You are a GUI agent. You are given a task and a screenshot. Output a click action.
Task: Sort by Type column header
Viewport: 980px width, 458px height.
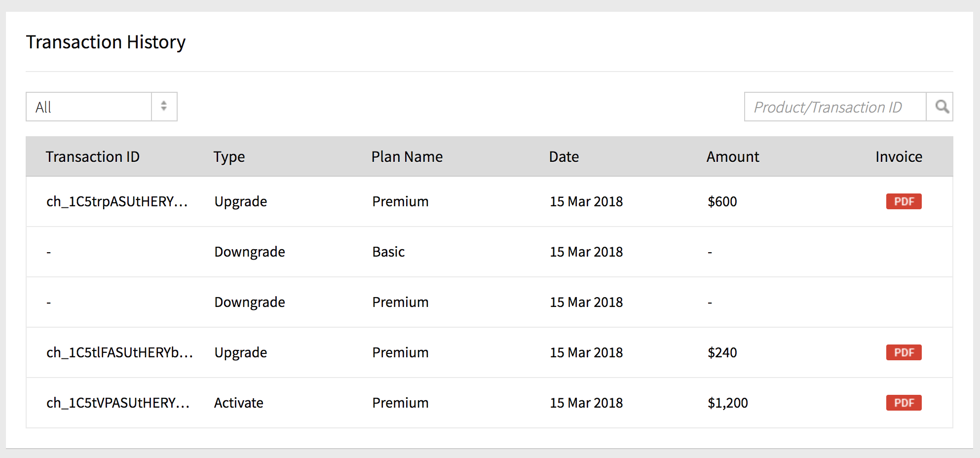(229, 157)
